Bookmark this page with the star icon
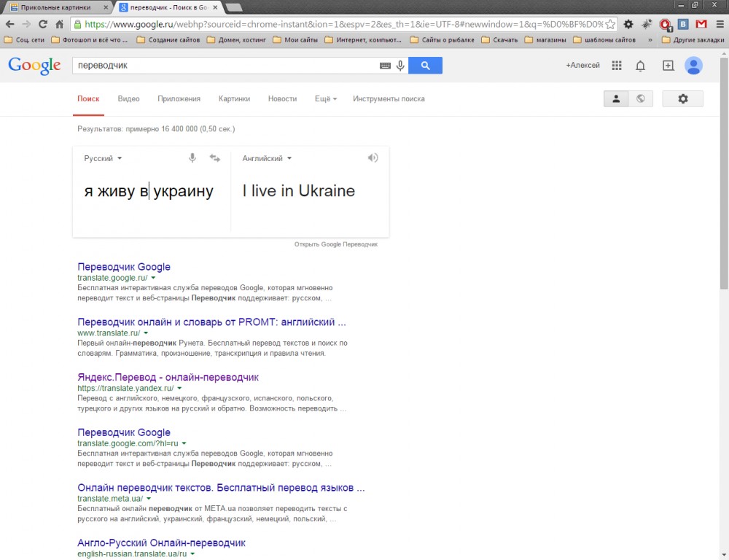 610,24
